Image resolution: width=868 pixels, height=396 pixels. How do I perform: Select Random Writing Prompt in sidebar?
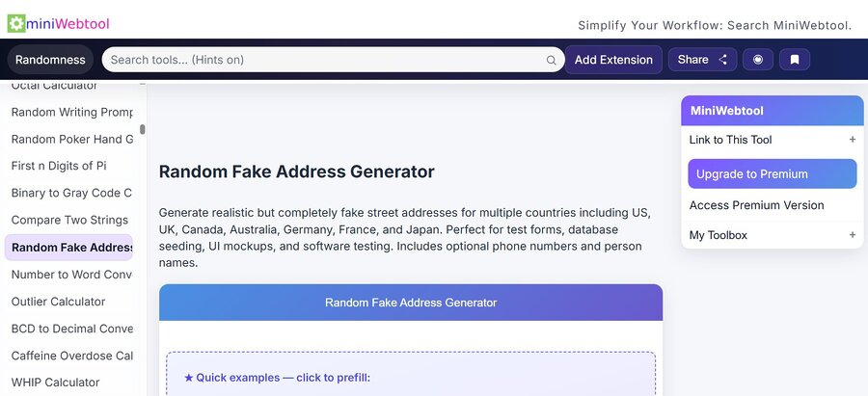pyautogui.click(x=72, y=112)
